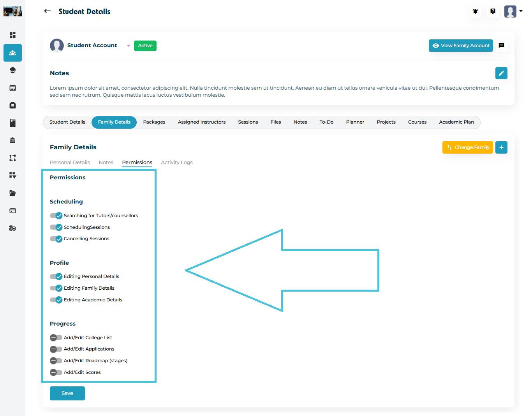Disable Searching for Tutors/counsellors toggle

(x=56, y=216)
